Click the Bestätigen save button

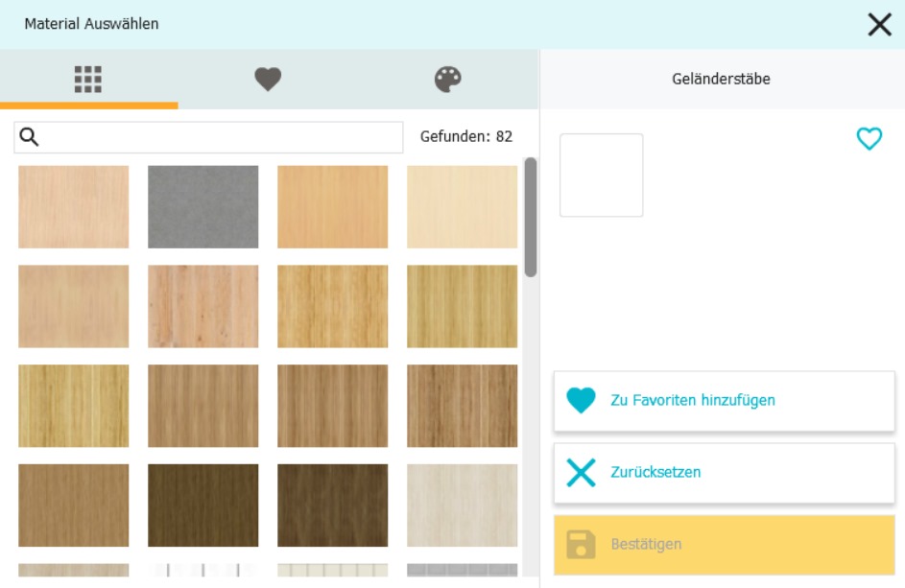pos(724,544)
